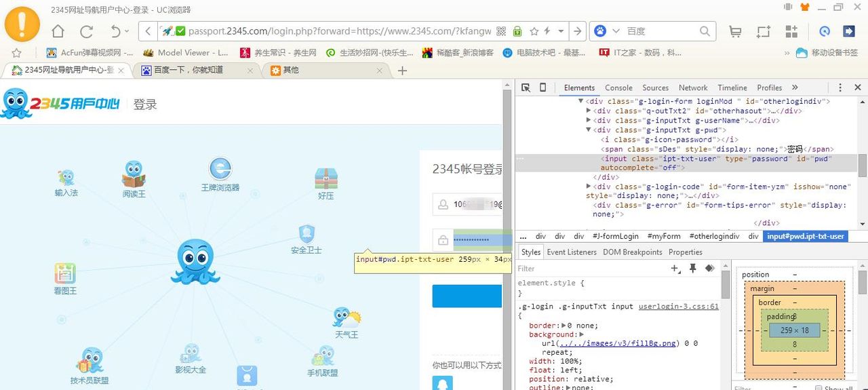This screenshot has width=868, height=390.
Task: Expand the g-login-code form-item-yzm div
Action: [x=589, y=187]
